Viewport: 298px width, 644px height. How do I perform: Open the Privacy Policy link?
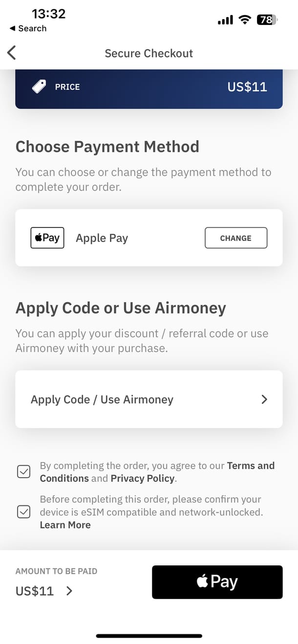(142, 478)
